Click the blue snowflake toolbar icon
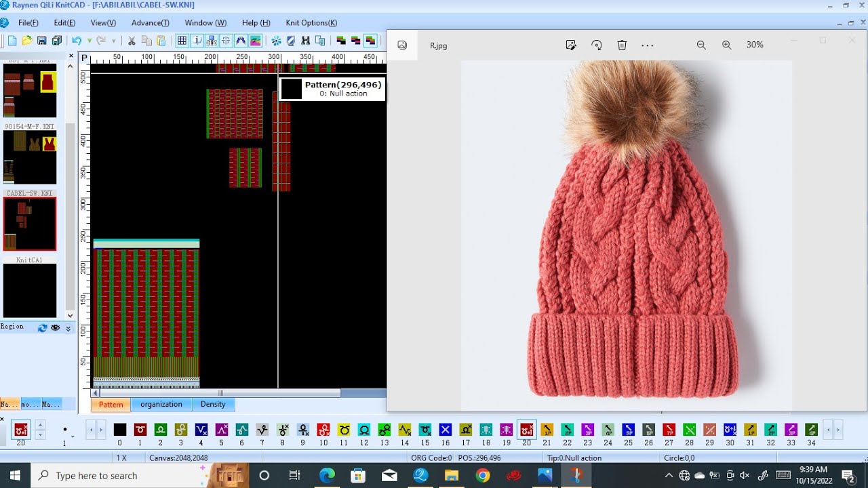The height and width of the screenshot is (488, 868). tap(276, 41)
